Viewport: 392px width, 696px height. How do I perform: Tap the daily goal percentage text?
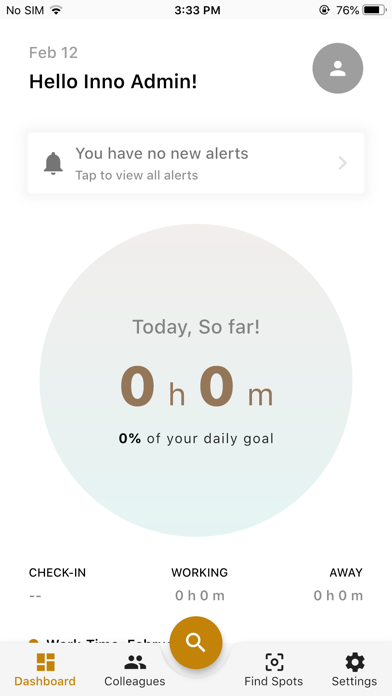pyautogui.click(x=196, y=439)
